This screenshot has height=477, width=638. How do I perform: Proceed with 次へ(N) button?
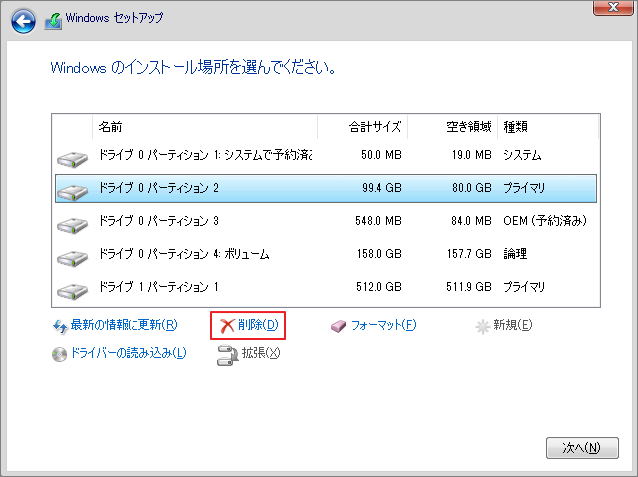pos(582,448)
